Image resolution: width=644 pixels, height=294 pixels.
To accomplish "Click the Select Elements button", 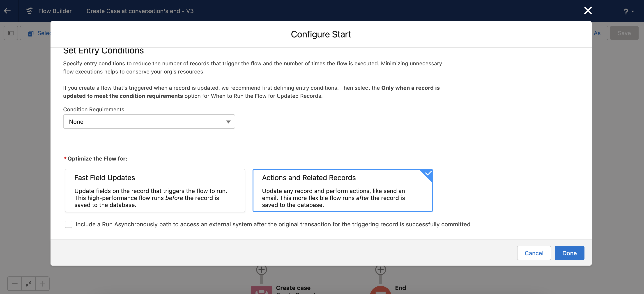I will pyautogui.click(x=35, y=33).
